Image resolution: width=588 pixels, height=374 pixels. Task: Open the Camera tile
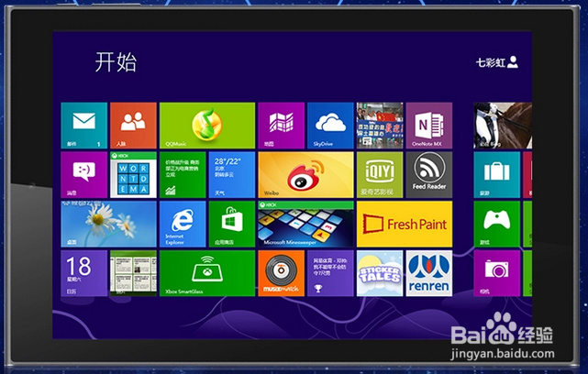coord(497,273)
